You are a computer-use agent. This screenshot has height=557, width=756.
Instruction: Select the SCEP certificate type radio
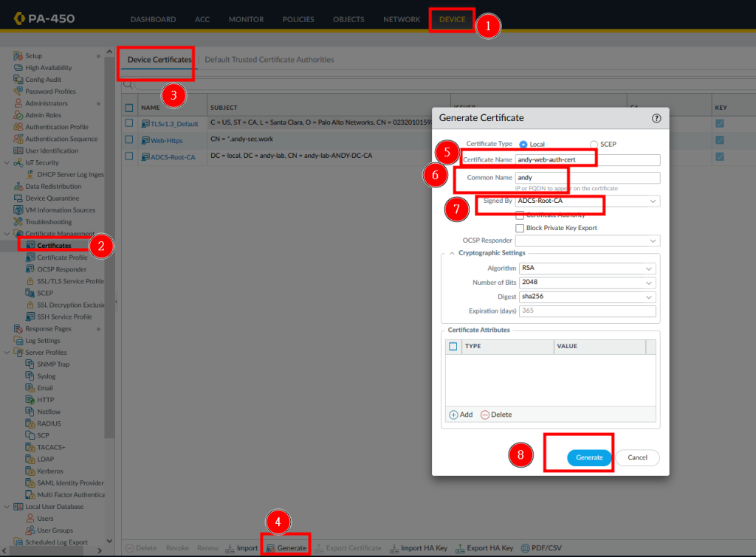click(594, 145)
